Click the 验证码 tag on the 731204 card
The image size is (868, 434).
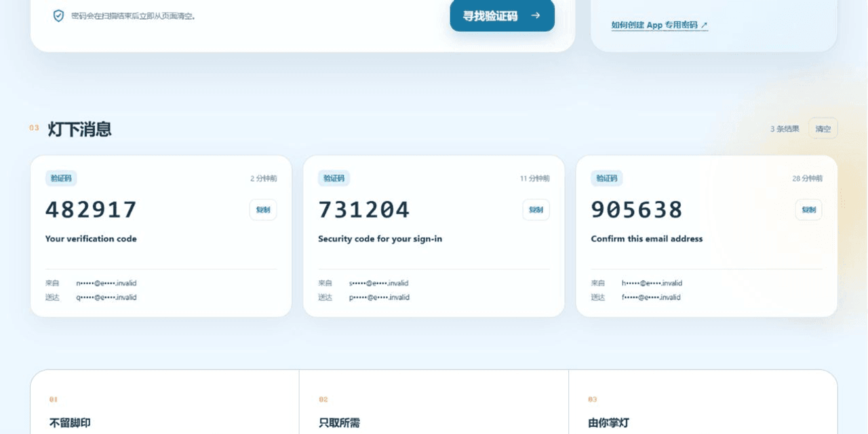334,178
